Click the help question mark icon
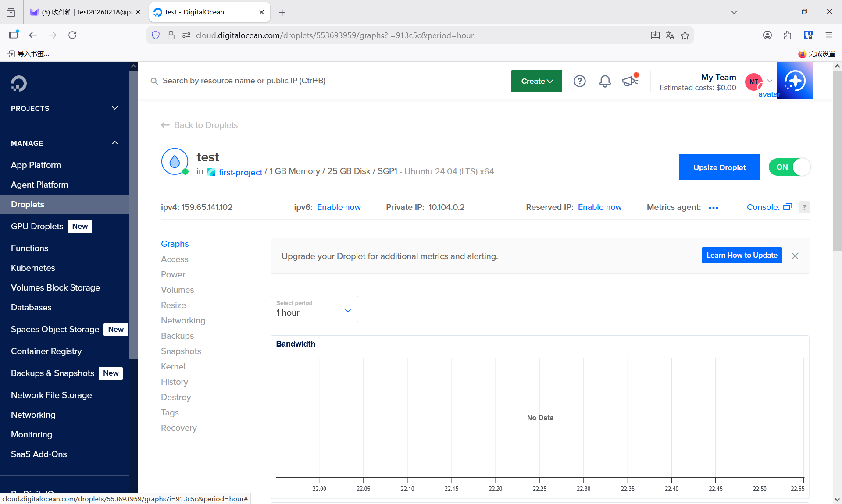 tap(579, 81)
